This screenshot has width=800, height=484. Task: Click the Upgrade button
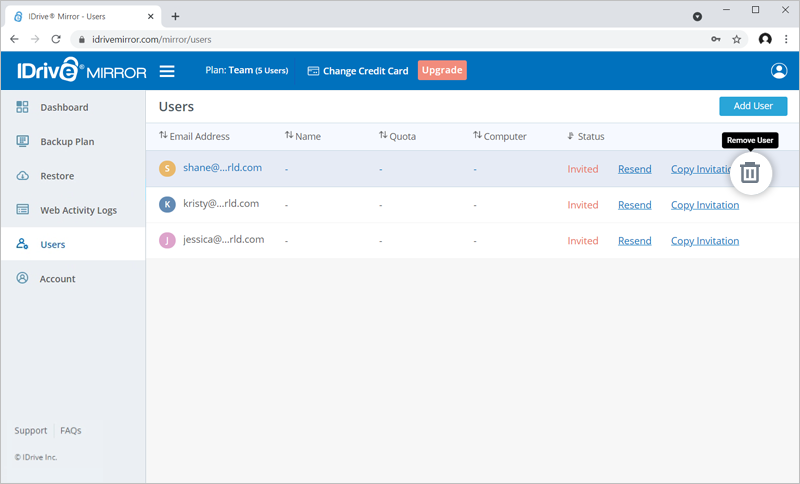(442, 70)
